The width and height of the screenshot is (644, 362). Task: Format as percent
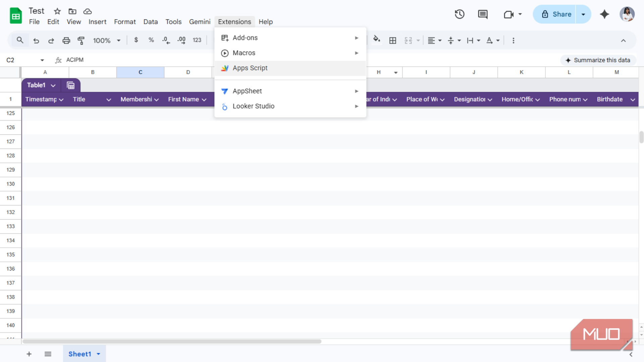(x=151, y=40)
